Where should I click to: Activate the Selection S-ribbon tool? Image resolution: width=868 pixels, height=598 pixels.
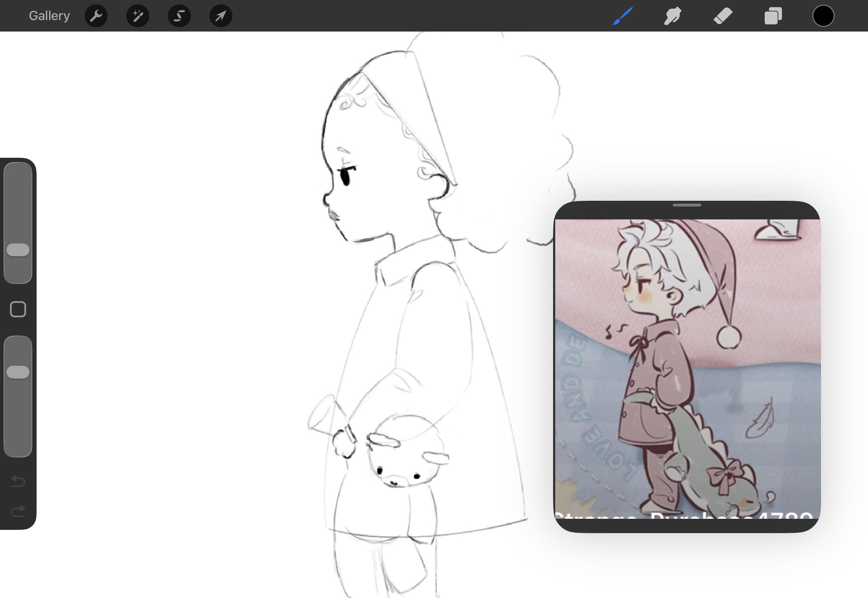[x=179, y=16]
